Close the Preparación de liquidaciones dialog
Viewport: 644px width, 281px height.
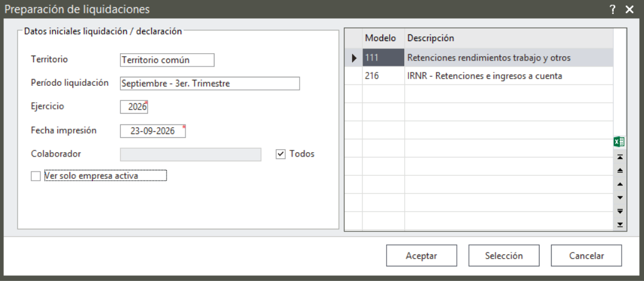pyautogui.click(x=630, y=10)
